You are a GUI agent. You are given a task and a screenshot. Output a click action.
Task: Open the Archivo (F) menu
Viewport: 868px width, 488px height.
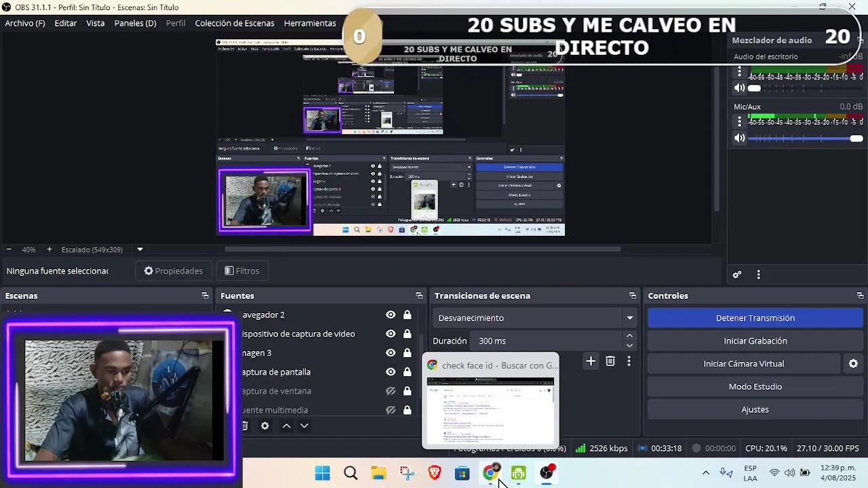25,23
